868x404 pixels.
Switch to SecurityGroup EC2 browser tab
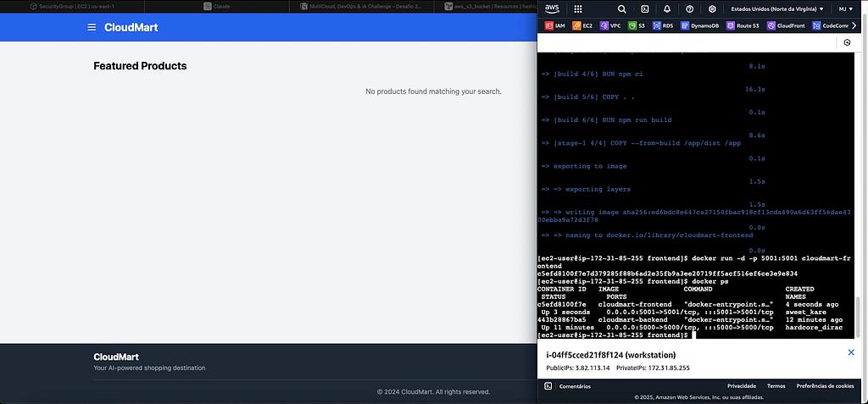[x=72, y=7]
